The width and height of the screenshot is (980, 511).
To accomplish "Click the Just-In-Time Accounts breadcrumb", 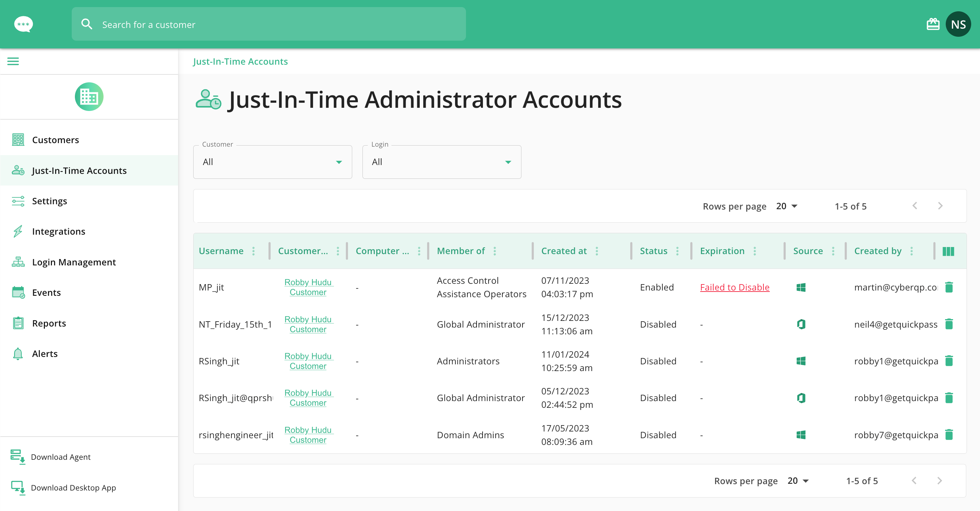I will [x=240, y=61].
